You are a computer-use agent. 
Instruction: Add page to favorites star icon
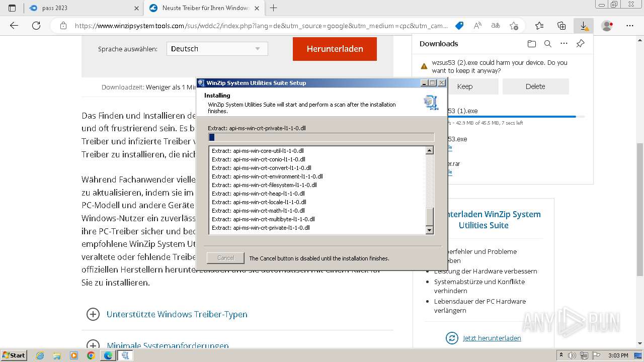(x=514, y=26)
